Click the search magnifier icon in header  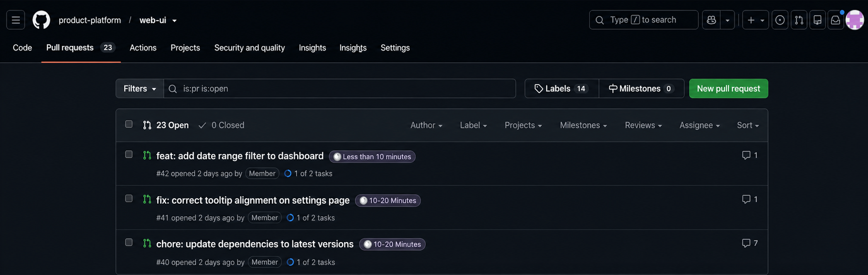(599, 20)
